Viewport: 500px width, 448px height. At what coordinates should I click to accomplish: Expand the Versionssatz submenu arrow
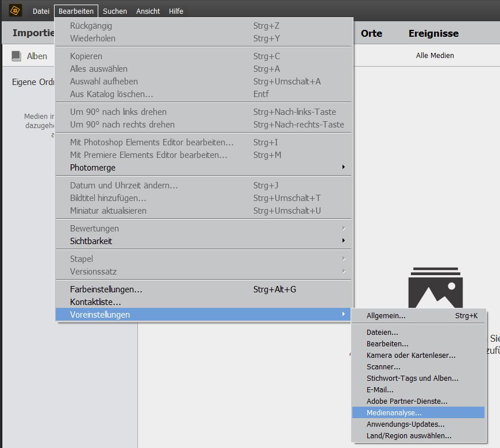(x=344, y=271)
